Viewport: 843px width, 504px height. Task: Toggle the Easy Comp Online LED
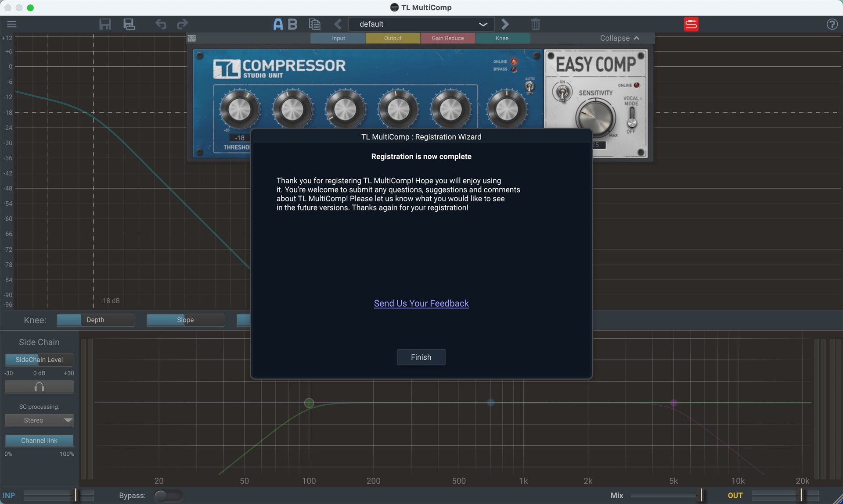click(x=637, y=85)
